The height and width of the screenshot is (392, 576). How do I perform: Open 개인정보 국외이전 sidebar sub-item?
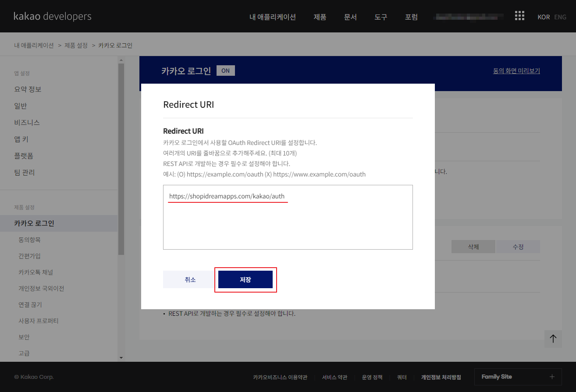(x=41, y=289)
